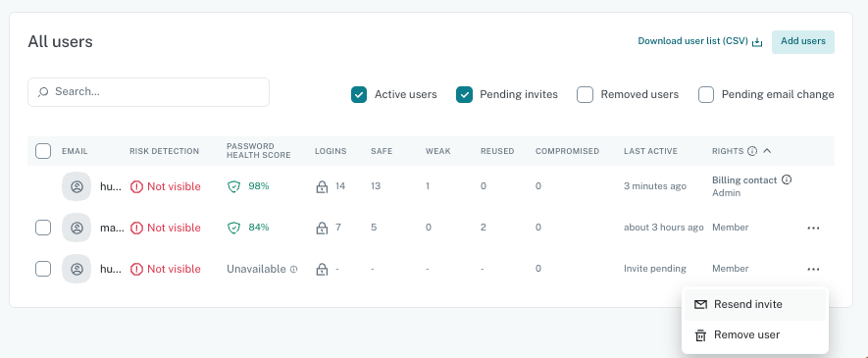Click the Unavailable health score text
868x358 pixels.
point(256,270)
